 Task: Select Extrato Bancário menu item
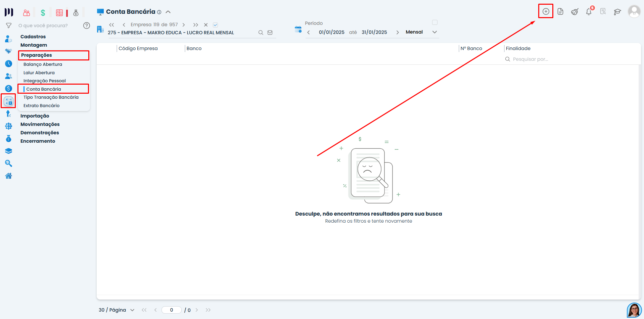point(41,105)
